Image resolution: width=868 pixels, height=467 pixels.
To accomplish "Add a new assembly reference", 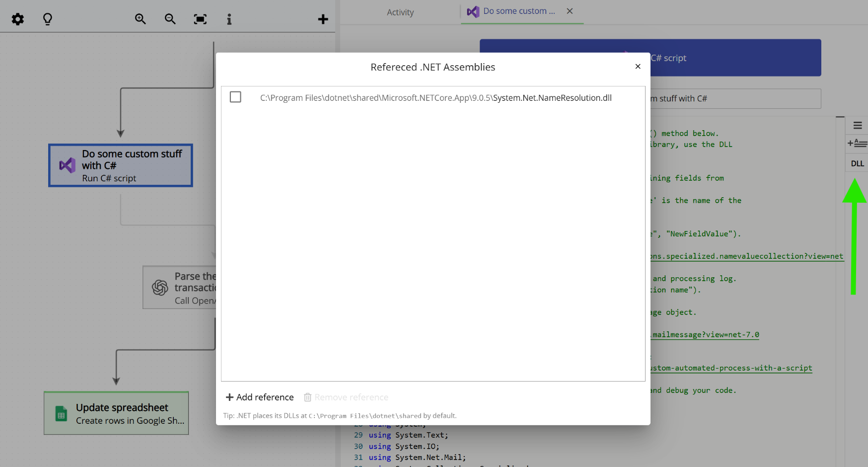I will coord(259,397).
